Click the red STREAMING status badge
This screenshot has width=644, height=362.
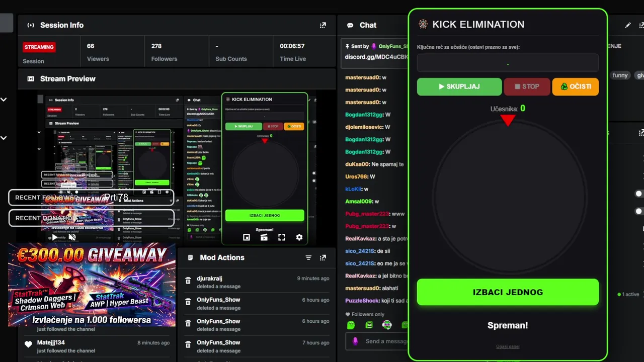pyautogui.click(x=39, y=47)
